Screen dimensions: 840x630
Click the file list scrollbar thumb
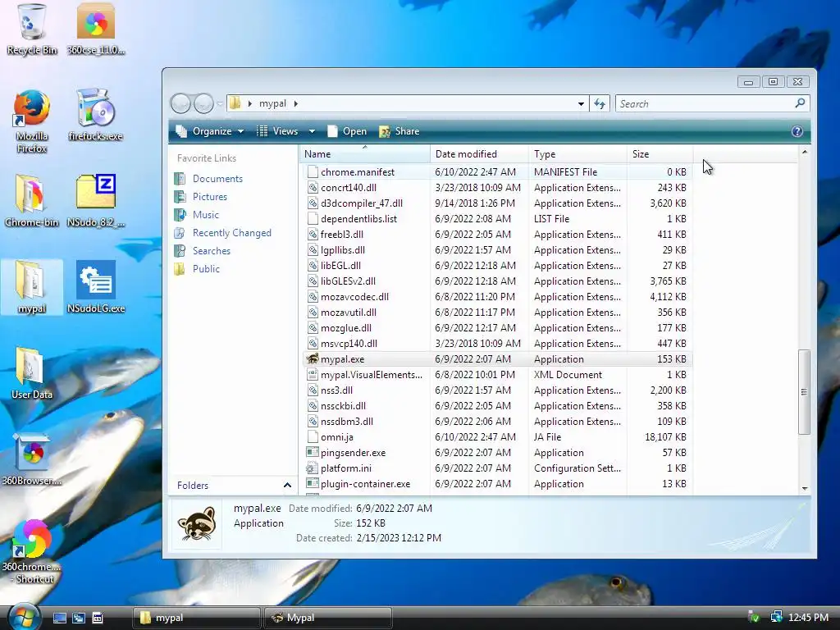tap(804, 392)
